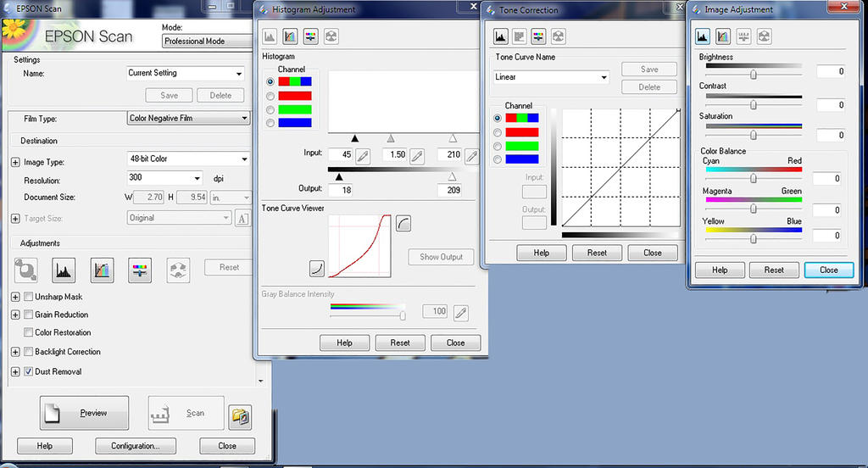
Task: Click folder icon next to Scan button
Action: pos(242,415)
